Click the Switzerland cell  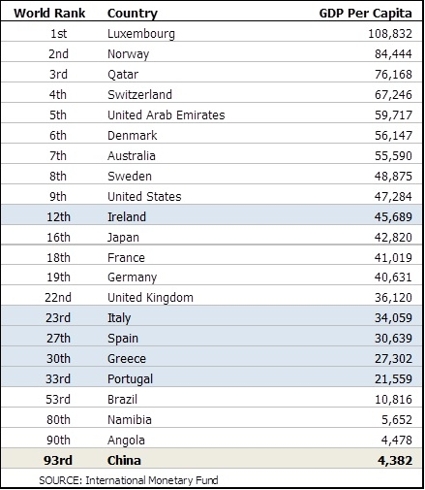click(x=140, y=95)
